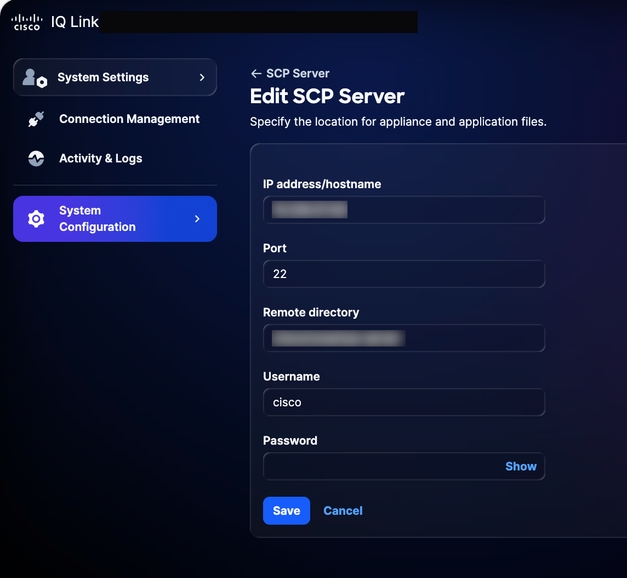This screenshot has width=627, height=578.
Task: Open Activity & Logs menu item
Action: 115,158
